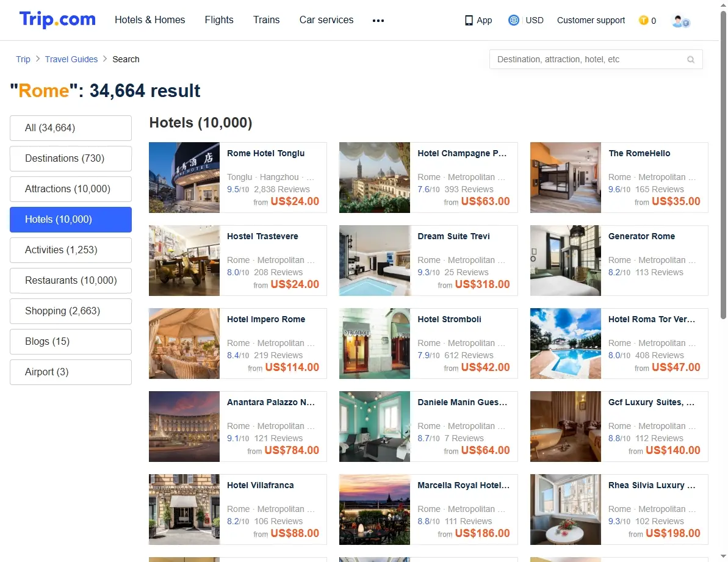728x562 pixels.
Task: Open Dream Suite Trevi photo
Action: [375, 261]
